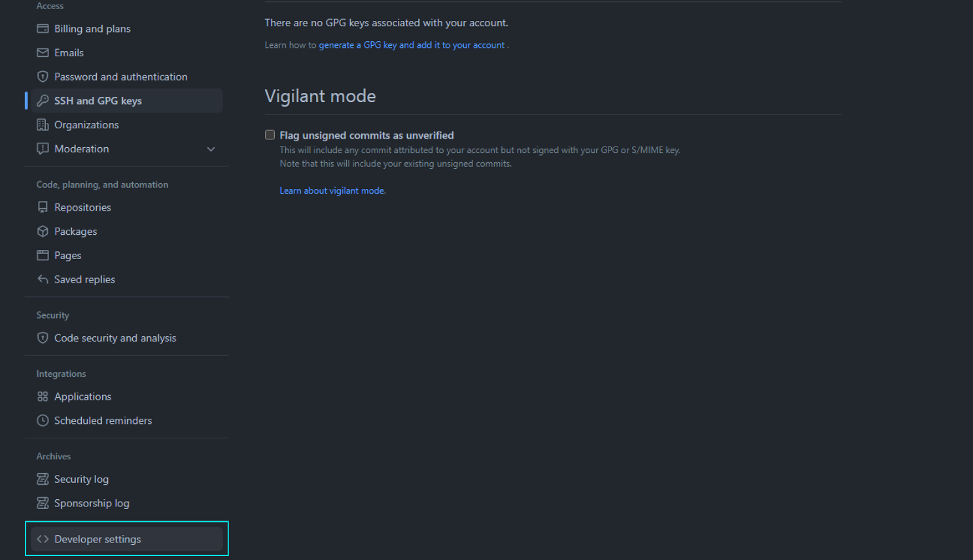The image size is (973, 560).
Task: Click the credit card icon beside Billing and plans
Action: 43,29
